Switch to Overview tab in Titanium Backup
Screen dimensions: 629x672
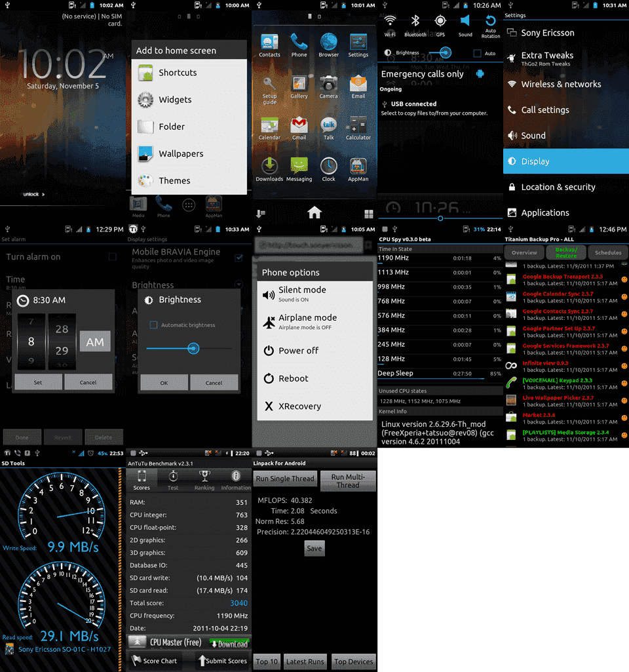tap(524, 252)
